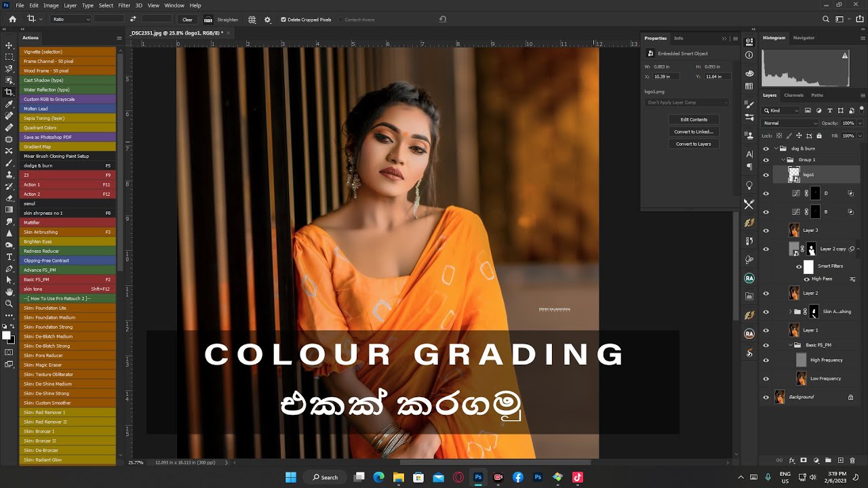The image size is (868, 488).
Task: Open the Image menu
Action: [51, 5]
